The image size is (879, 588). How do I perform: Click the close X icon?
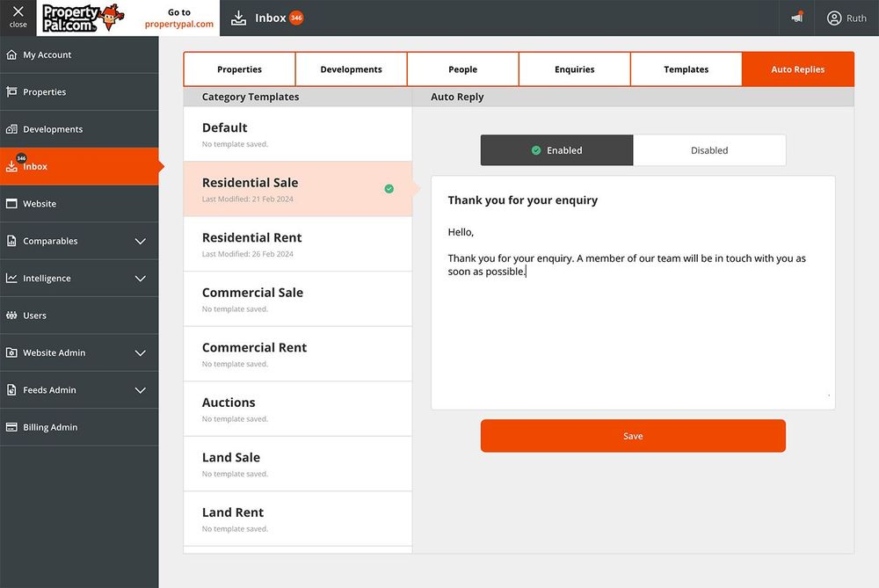click(x=18, y=11)
